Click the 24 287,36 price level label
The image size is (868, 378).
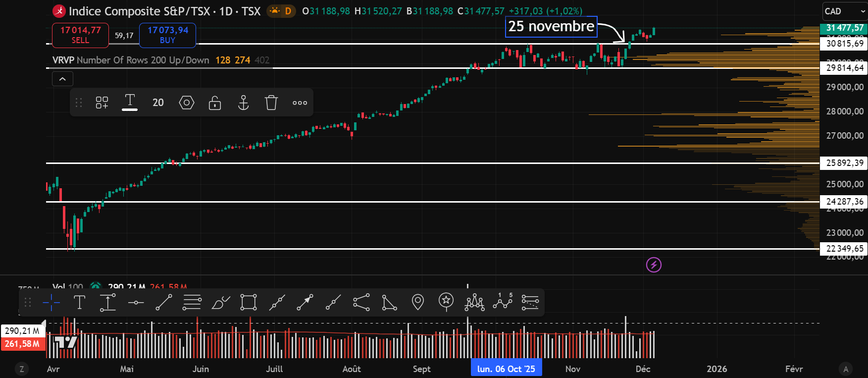tap(845, 202)
